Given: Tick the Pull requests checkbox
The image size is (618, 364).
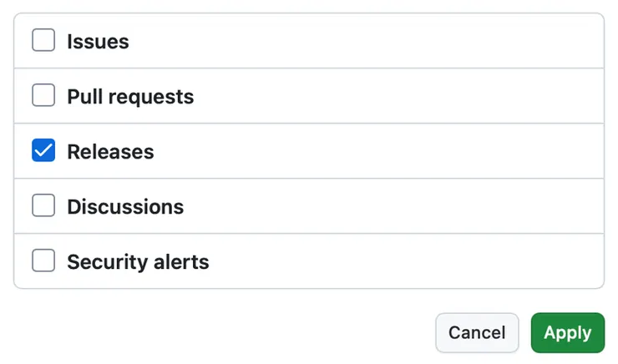Looking at the screenshot, I should (43, 95).
